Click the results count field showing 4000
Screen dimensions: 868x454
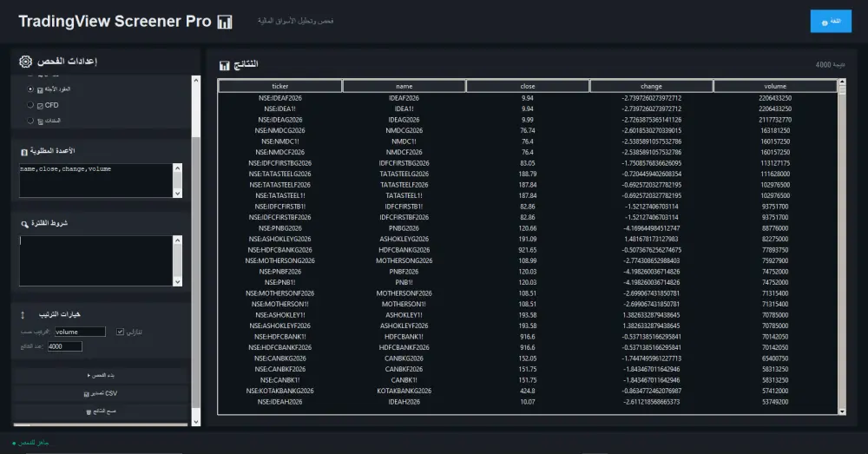(x=65, y=346)
